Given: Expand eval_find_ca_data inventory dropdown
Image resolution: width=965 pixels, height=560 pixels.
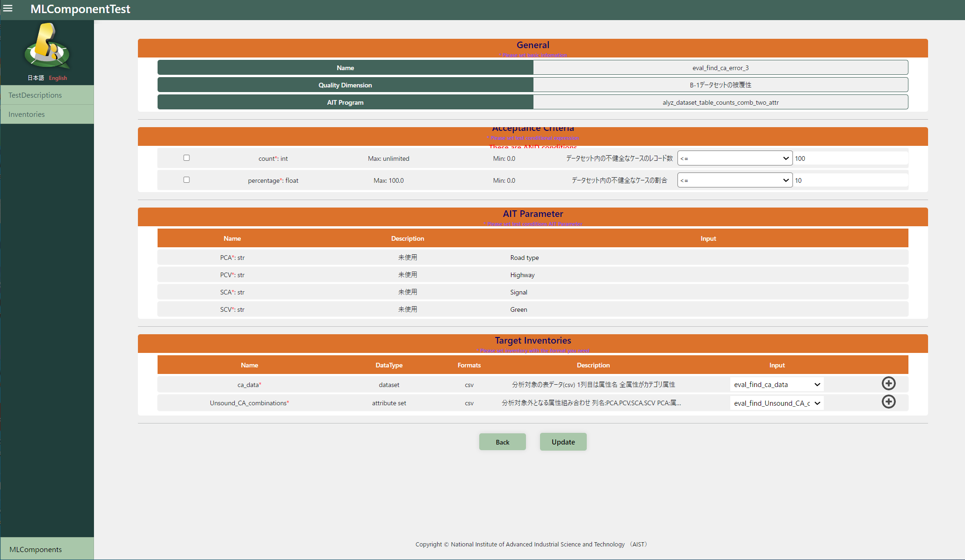Looking at the screenshot, I should pos(777,385).
